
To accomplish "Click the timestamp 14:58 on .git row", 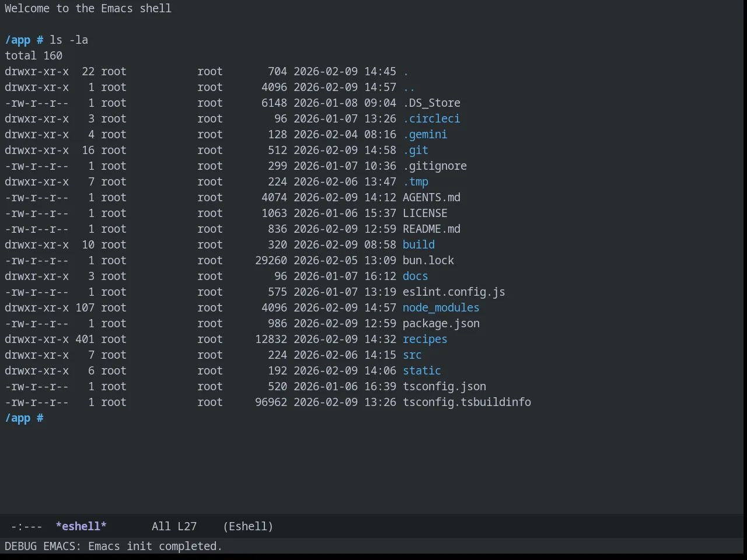I will click(380, 150).
